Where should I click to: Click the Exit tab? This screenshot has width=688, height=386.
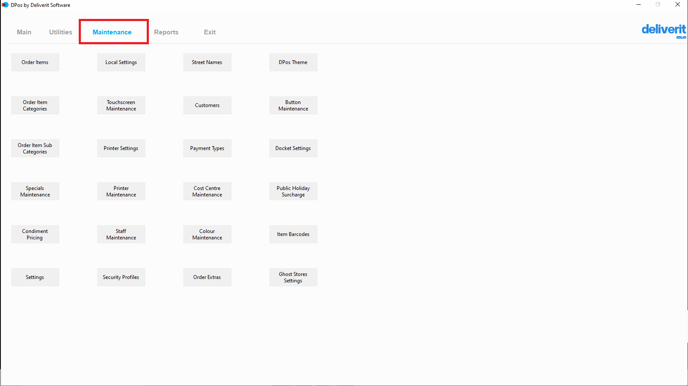210,32
